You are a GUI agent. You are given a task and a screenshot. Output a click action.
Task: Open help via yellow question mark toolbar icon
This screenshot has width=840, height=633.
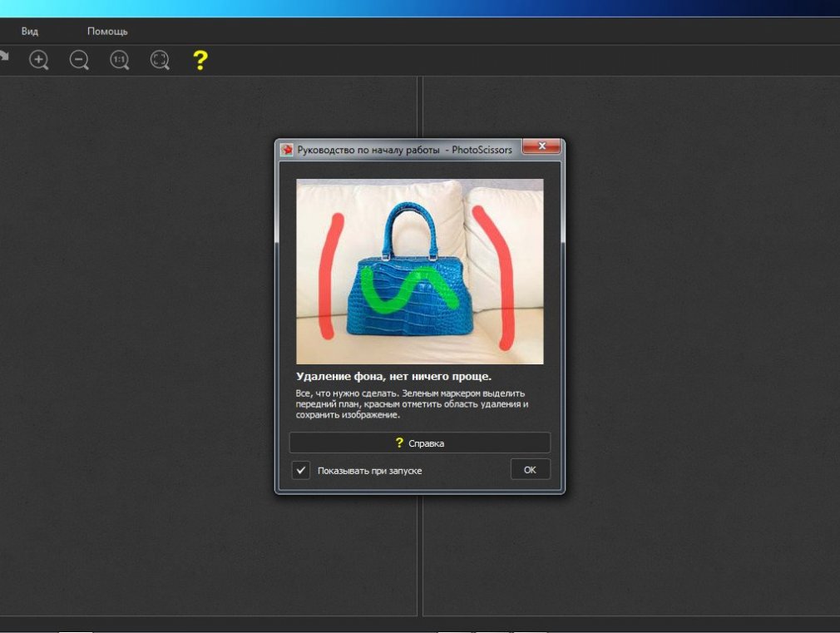tap(200, 60)
